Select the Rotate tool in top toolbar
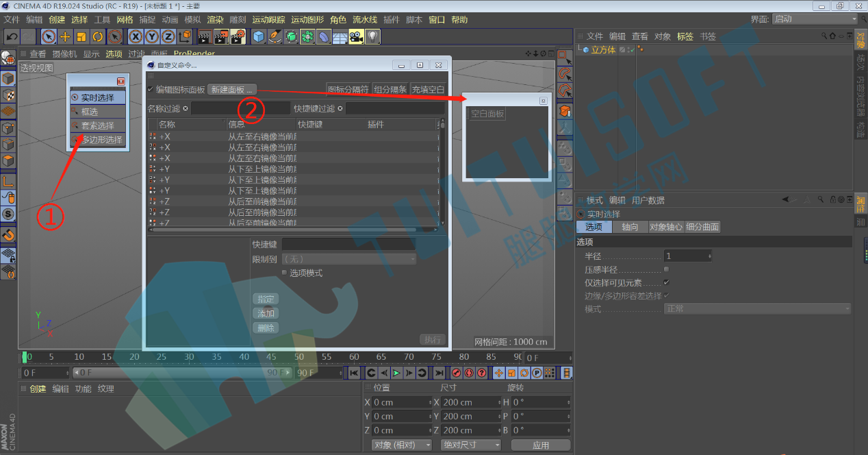868x455 pixels. tap(98, 36)
